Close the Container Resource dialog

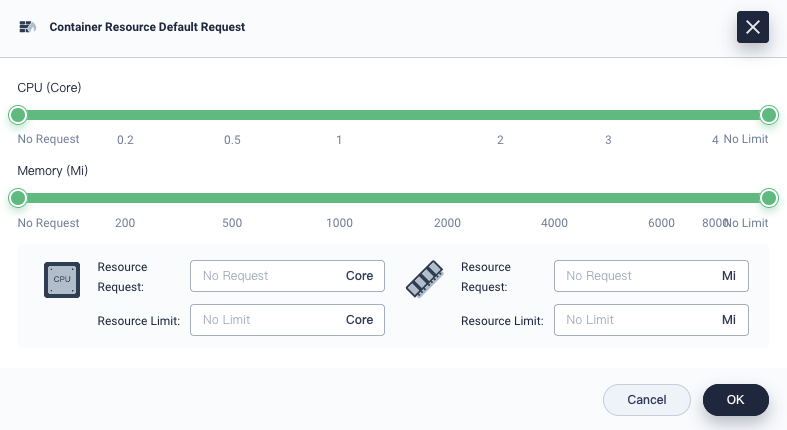(x=752, y=27)
